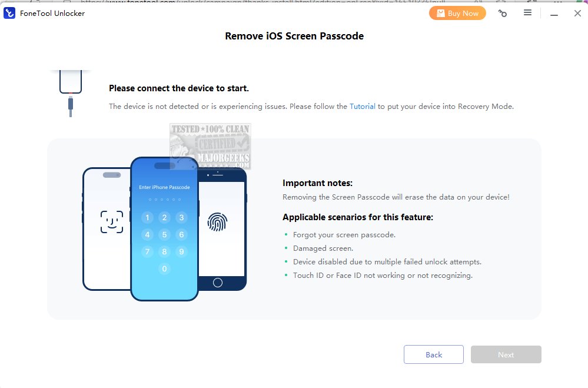Click the Enter iPhone Passcode text
This screenshot has width=588, height=388.
(x=164, y=187)
